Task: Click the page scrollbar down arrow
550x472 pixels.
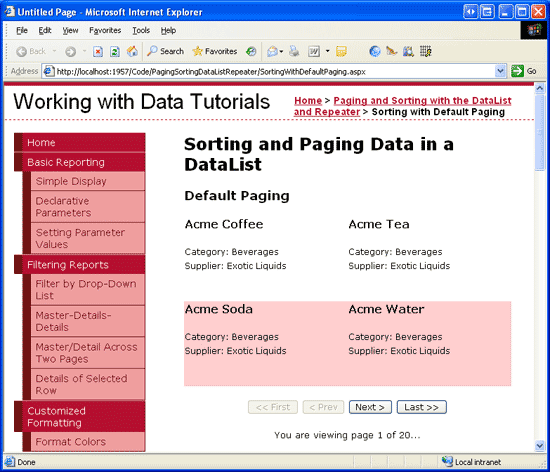Action: [539, 446]
